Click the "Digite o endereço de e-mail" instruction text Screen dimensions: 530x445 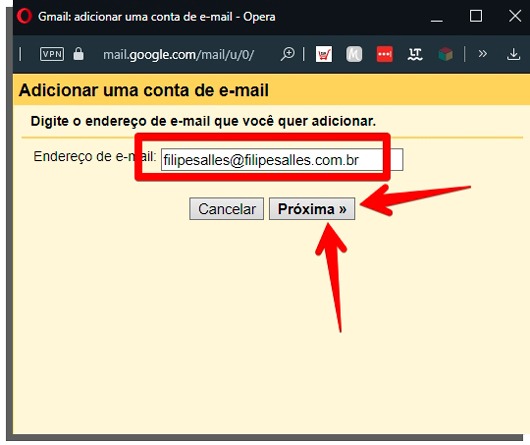click(203, 121)
